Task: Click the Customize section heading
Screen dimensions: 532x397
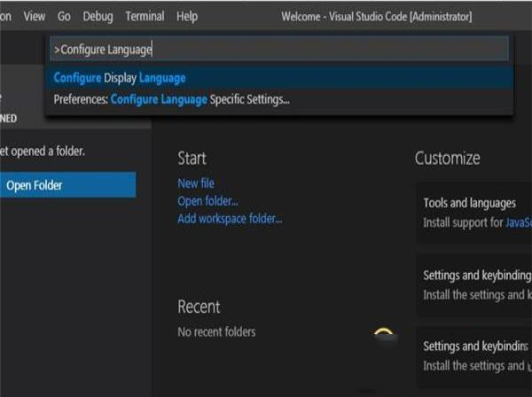Action: pos(448,159)
